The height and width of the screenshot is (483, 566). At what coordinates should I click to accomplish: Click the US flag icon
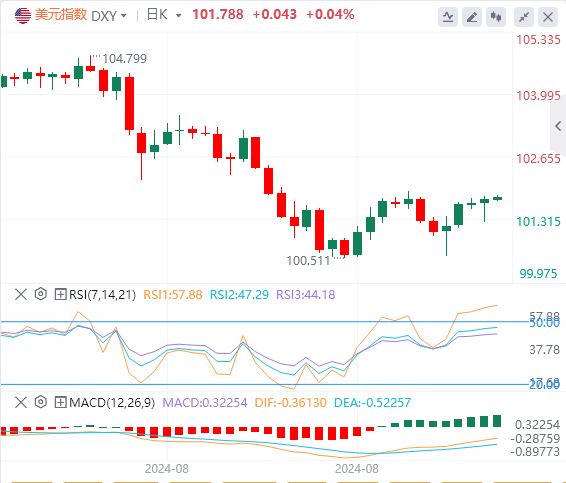pos(23,16)
